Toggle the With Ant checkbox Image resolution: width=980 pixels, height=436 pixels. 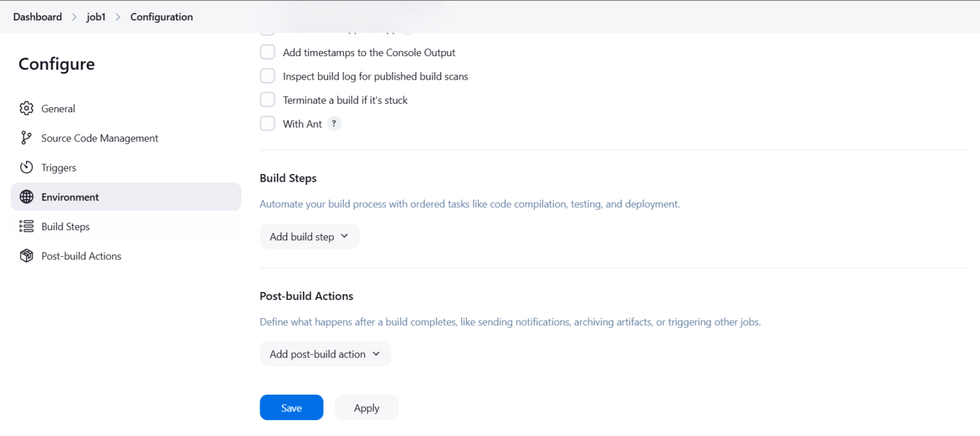[267, 123]
